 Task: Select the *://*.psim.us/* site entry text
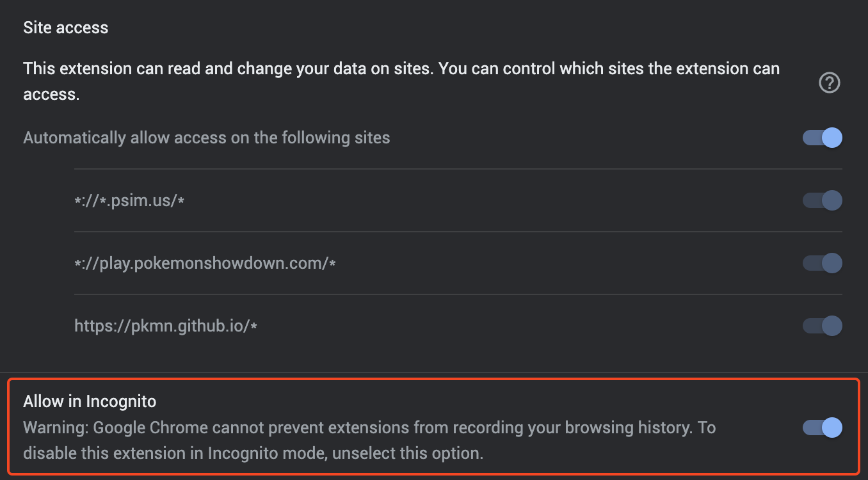tap(130, 201)
